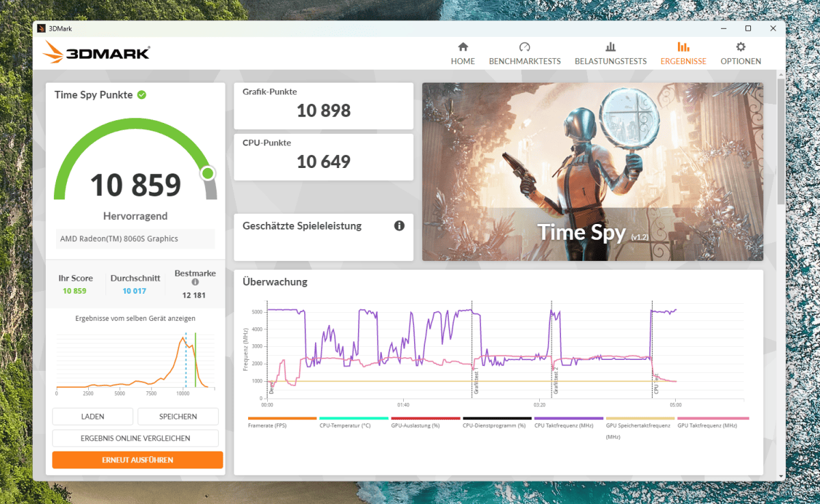The width and height of the screenshot is (820, 504).
Task: Click the Benchmarktests gauge icon
Action: tap(525, 47)
